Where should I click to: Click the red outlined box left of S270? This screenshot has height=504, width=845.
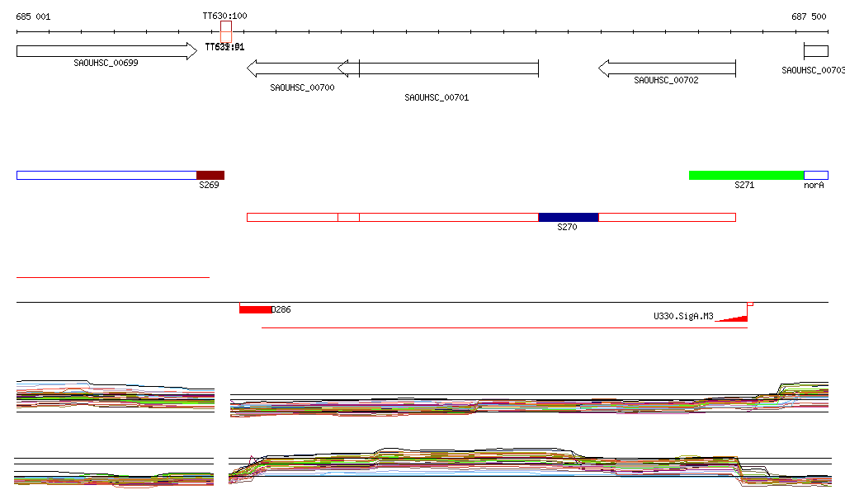coord(449,217)
